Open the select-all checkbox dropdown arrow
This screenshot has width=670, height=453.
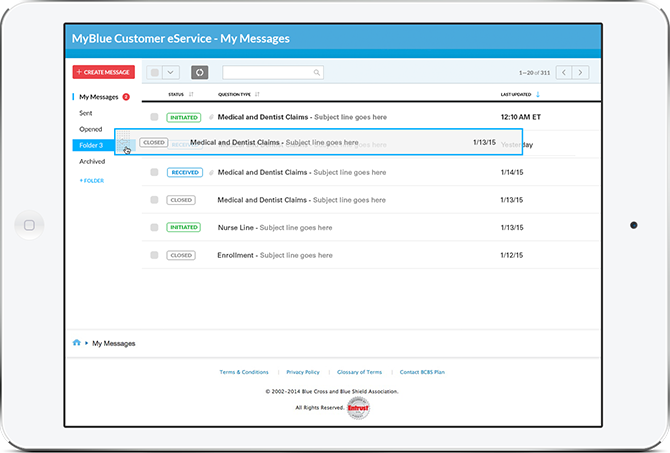[171, 72]
